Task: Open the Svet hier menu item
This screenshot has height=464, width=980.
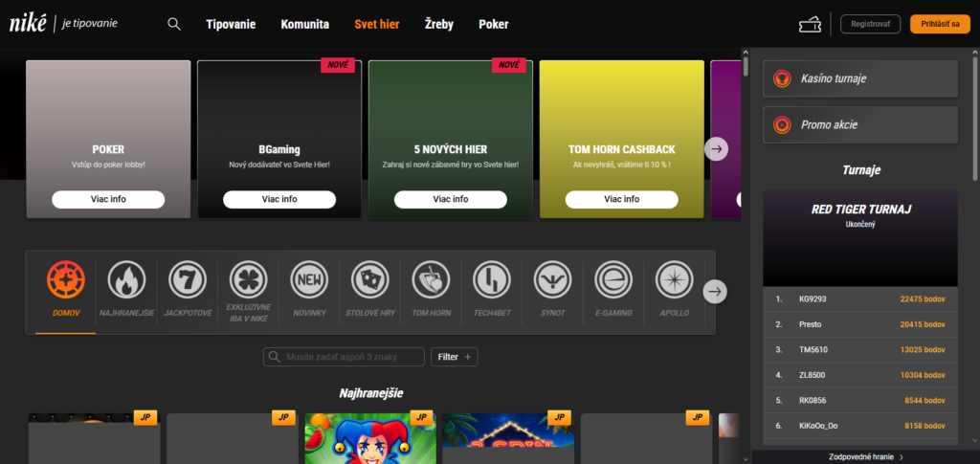Action: (x=377, y=24)
